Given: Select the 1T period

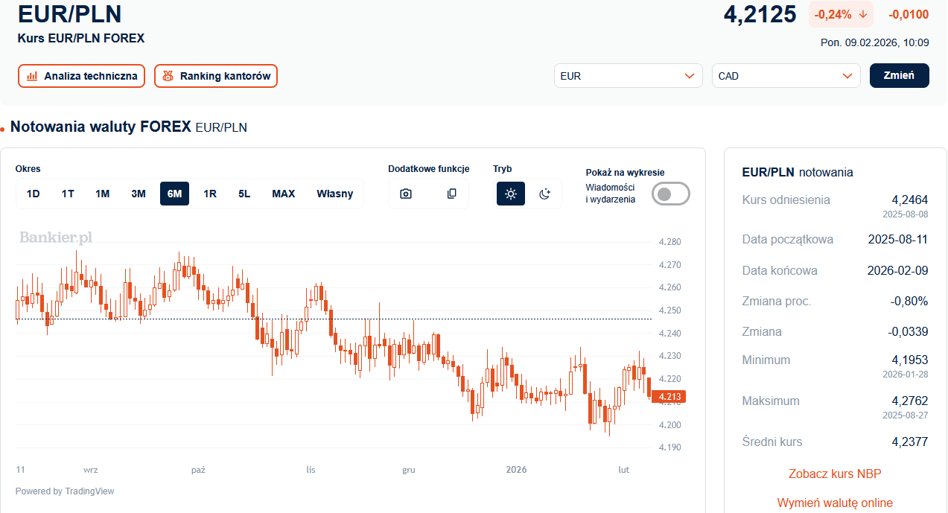Looking at the screenshot, I should click(x=68, y=194).
